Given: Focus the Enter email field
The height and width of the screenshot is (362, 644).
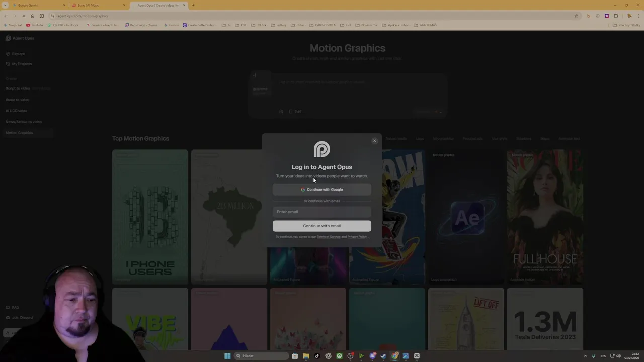Looking at the screenshot, I should point(322,212).
